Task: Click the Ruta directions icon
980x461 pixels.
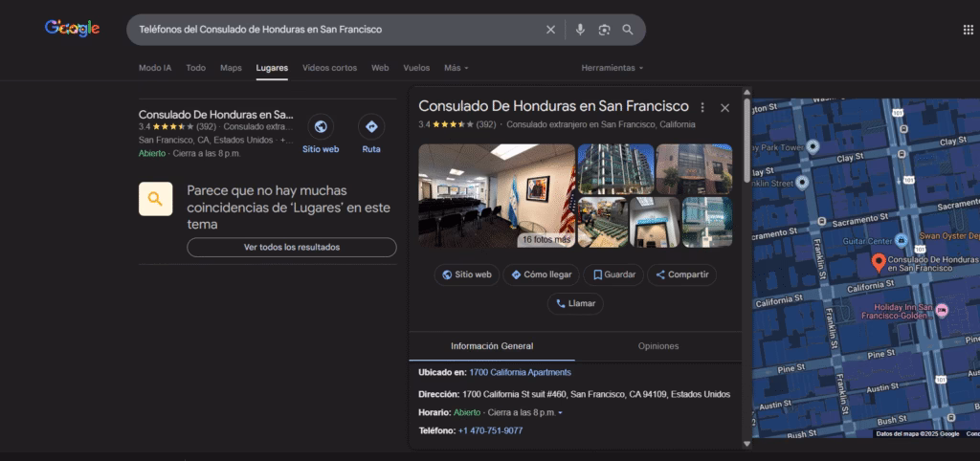Action: point(371,126)
